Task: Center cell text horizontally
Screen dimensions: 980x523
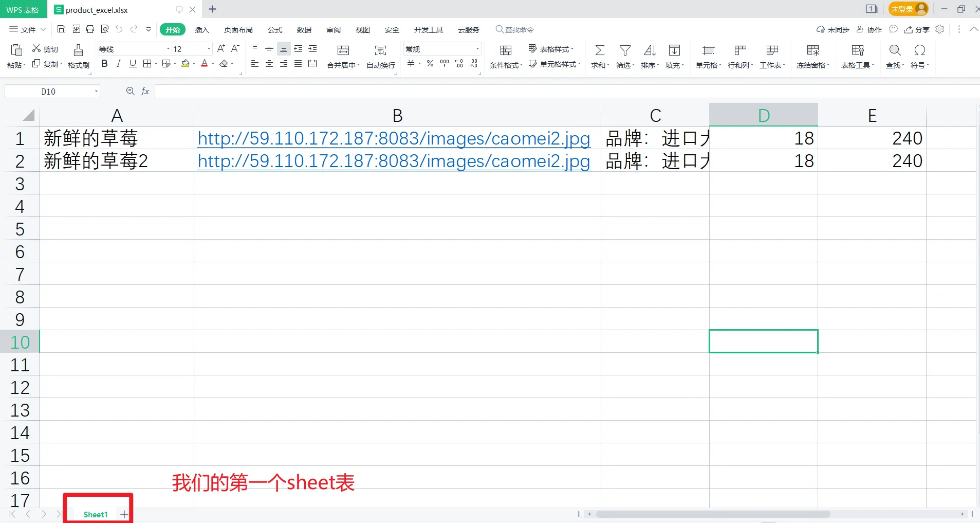Action: point(269,64)
